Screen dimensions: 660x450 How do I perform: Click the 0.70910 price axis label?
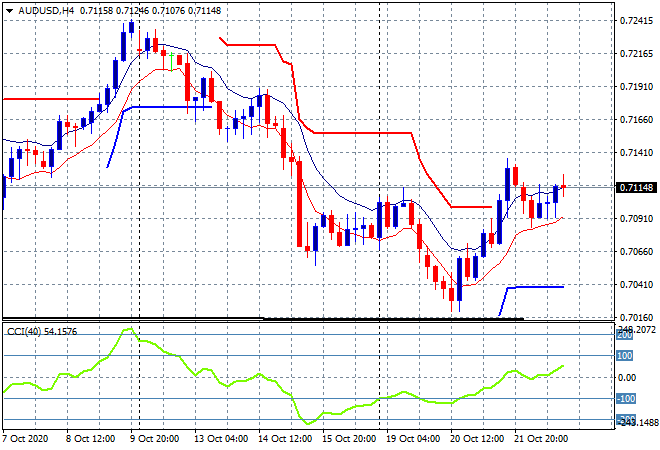(636, 218)
